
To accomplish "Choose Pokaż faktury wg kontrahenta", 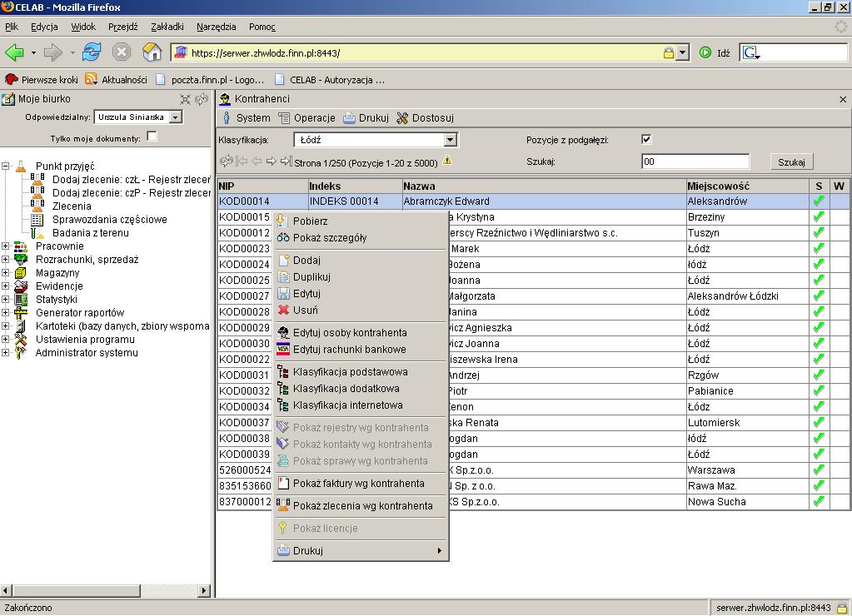I will coord(360,484).
